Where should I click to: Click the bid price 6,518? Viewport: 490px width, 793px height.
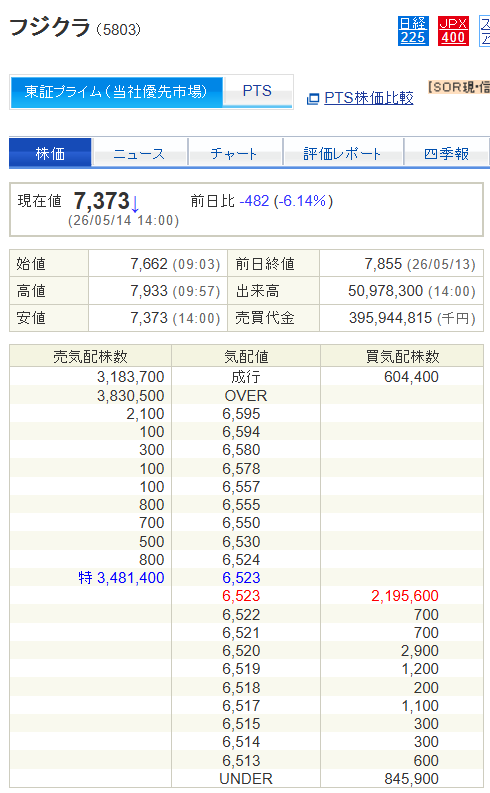(x=241, y=688)
